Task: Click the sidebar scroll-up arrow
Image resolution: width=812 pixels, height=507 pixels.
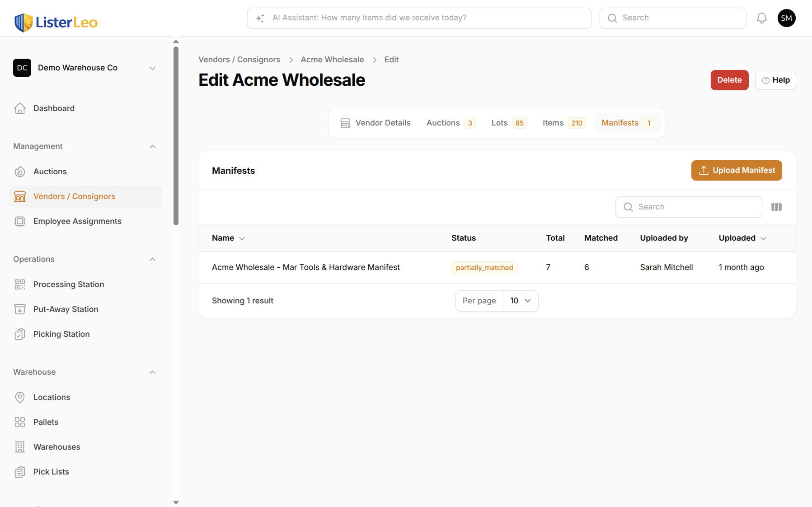Action: tap(176, 42)
